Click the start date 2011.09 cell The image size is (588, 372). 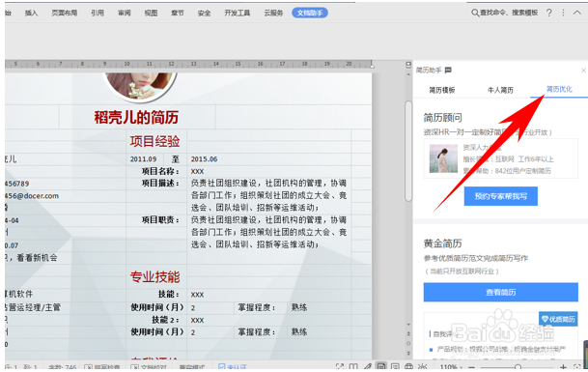coord(143,159)
